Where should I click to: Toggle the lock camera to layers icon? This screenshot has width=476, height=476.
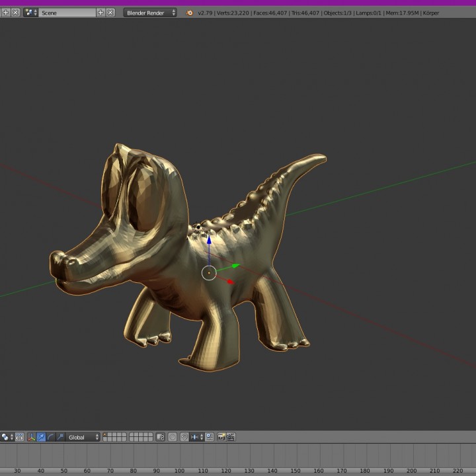(x=160, y=437)
